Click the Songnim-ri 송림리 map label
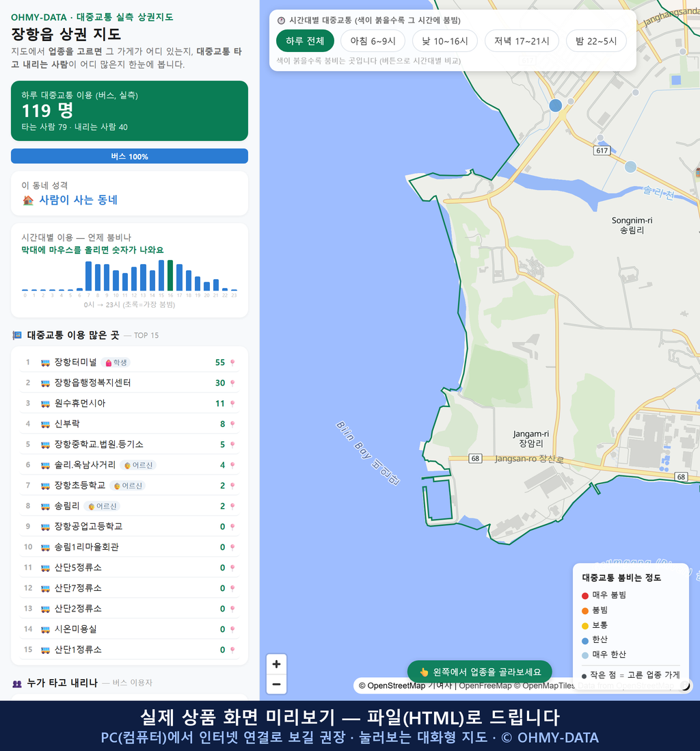 [x=632, y=225]
